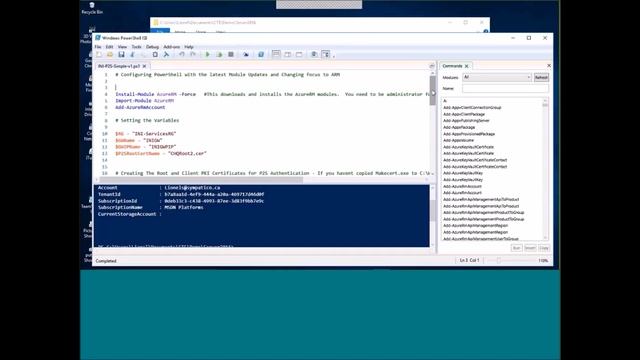Clear the console pane with the toolbar icon
640x360 pixels.
(x=167, y=54)
